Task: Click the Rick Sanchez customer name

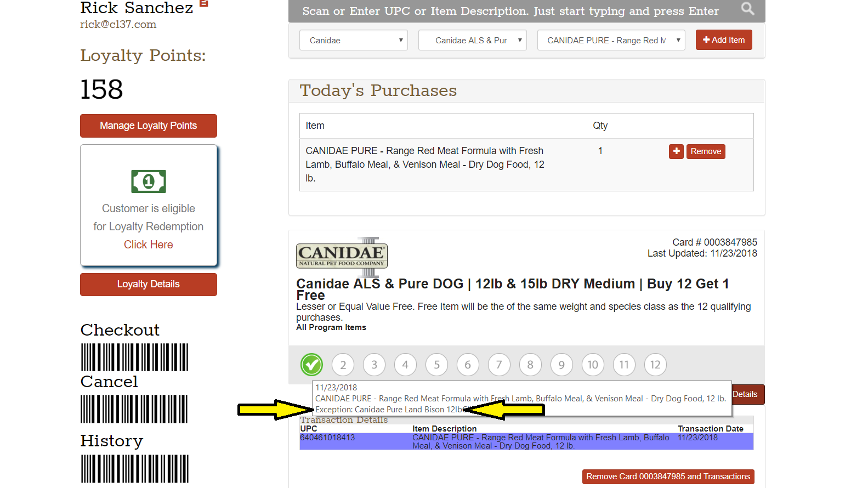Action: click(x=137, y=8)
